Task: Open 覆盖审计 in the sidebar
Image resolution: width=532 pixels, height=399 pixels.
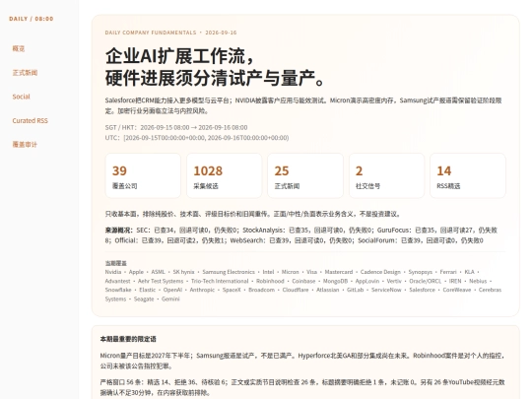Action: (25, 145)
